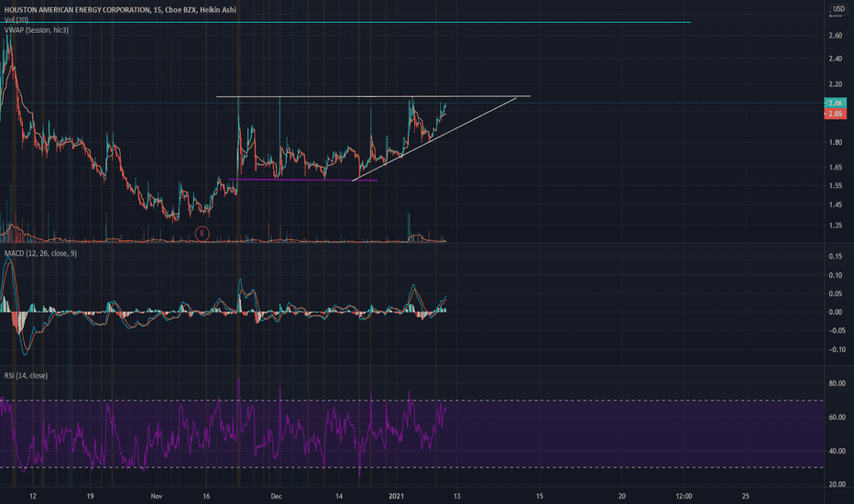Click the red 2.05 price tag
The image size is (854, 504).
835,114
